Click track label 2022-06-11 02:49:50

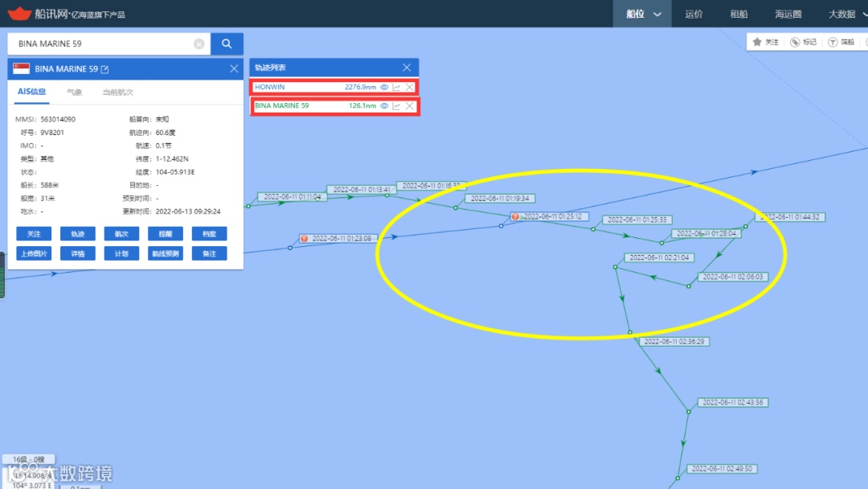(722, 469)
